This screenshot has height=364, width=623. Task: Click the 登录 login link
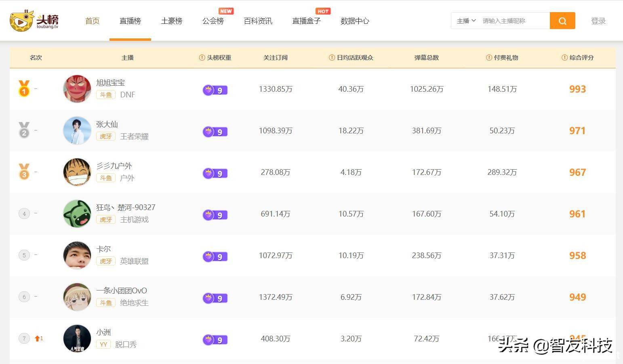coord(598,21)
